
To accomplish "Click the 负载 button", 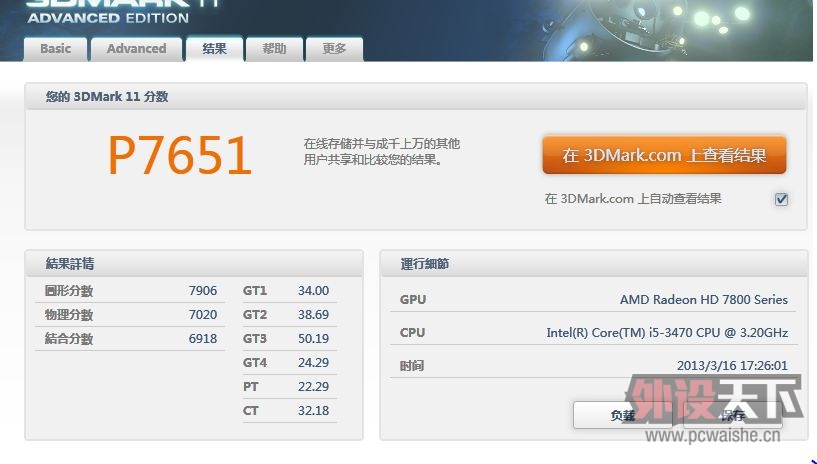I will coord(623,415).
